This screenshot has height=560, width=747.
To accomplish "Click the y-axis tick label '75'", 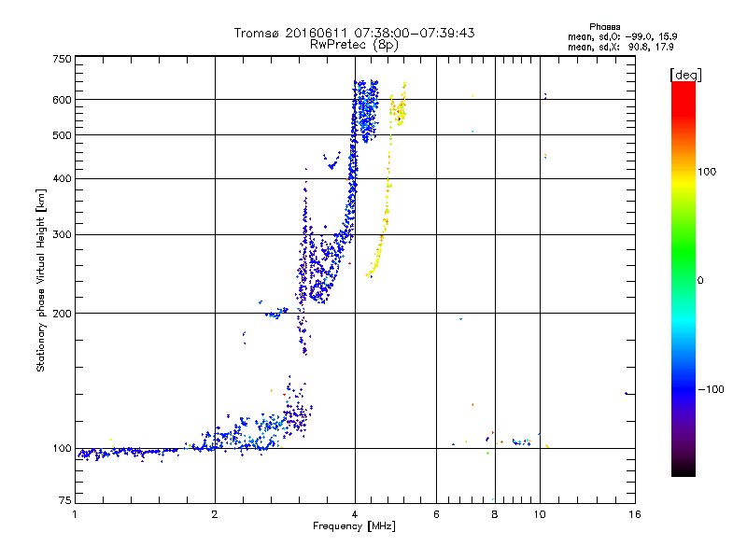I will 65,500.
